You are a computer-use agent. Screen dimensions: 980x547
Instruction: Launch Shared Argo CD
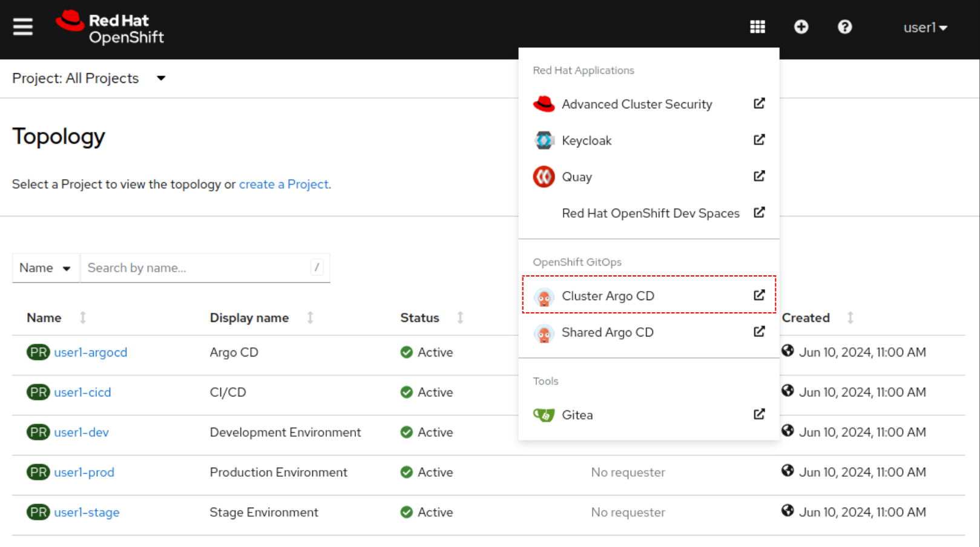click(649, 332)
